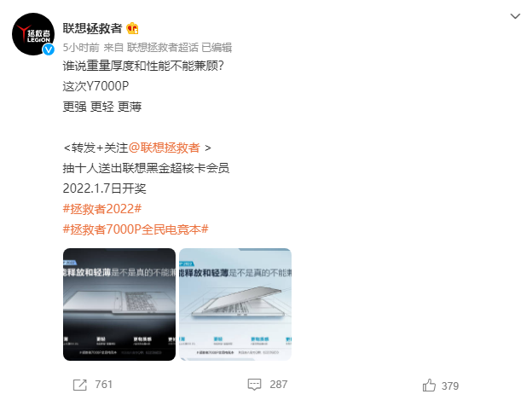
Task: Click the comment count 287
Action: 279,385
